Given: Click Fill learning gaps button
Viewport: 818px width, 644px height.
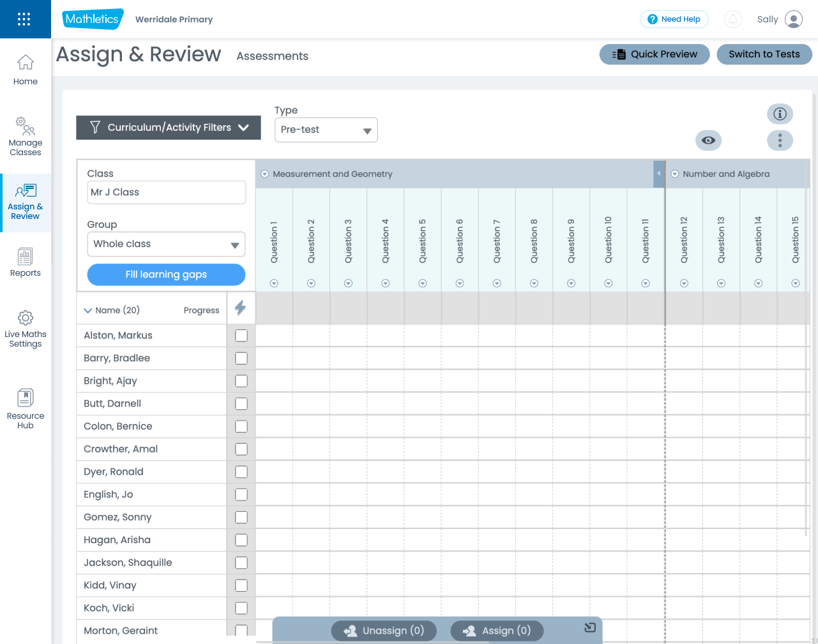Looking at the screenshot, I should pyautogui.click(x=166, y=274).
